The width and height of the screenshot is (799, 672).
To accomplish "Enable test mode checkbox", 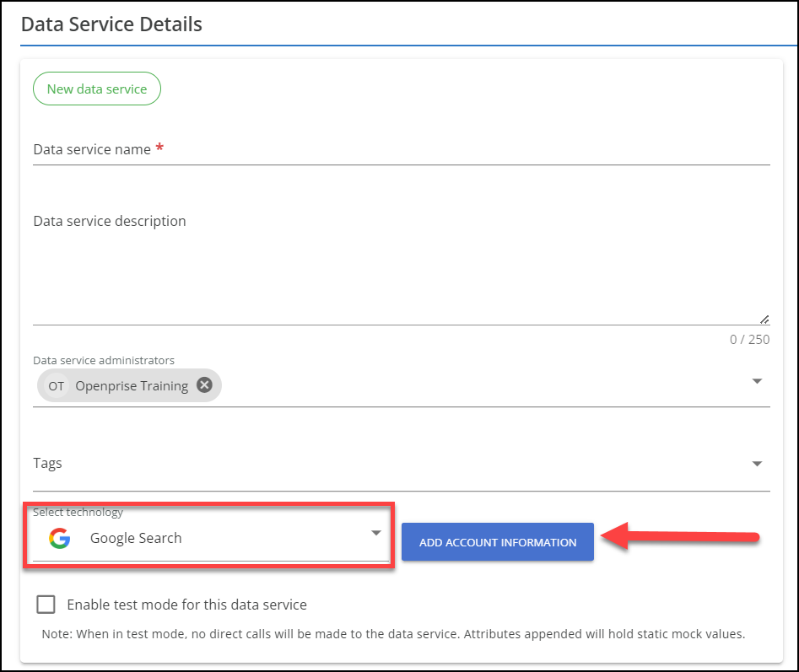I will (46, 605).
